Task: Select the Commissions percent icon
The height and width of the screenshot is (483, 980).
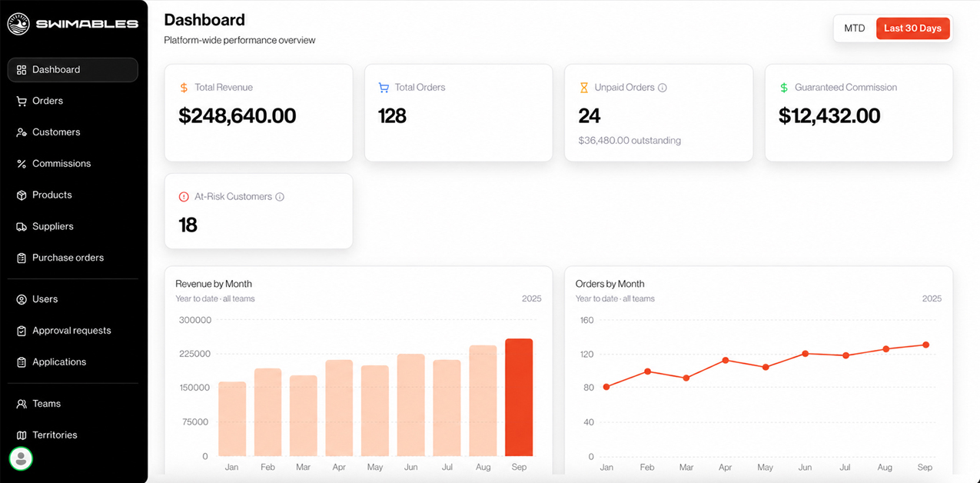Action: coord(22,164)
